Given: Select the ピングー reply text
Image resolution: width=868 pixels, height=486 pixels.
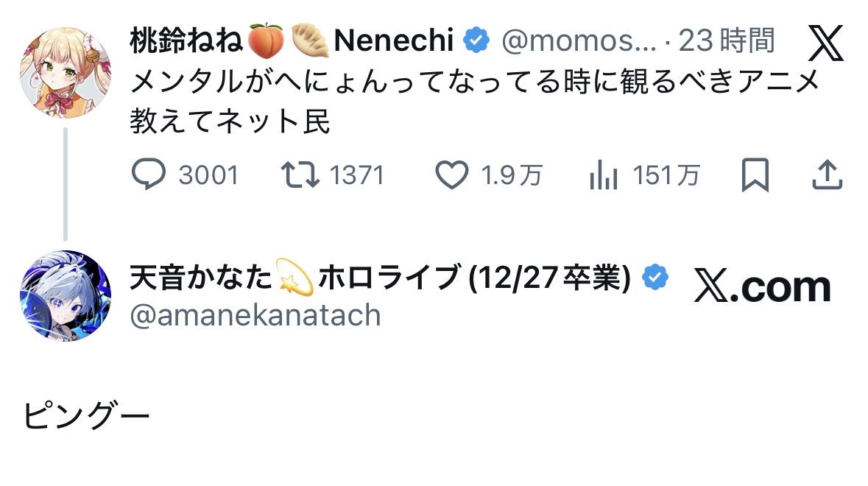Looking at the screenshot, I should (86, 418).
